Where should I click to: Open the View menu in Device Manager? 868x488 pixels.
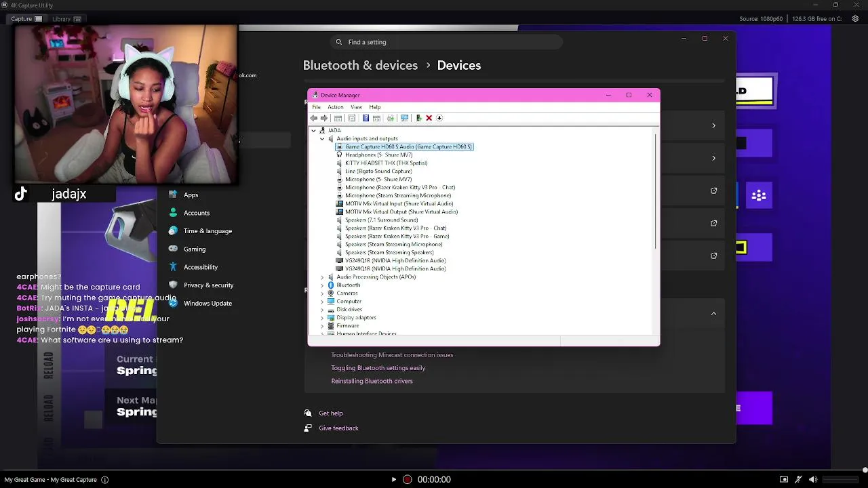tap(356, 107)
